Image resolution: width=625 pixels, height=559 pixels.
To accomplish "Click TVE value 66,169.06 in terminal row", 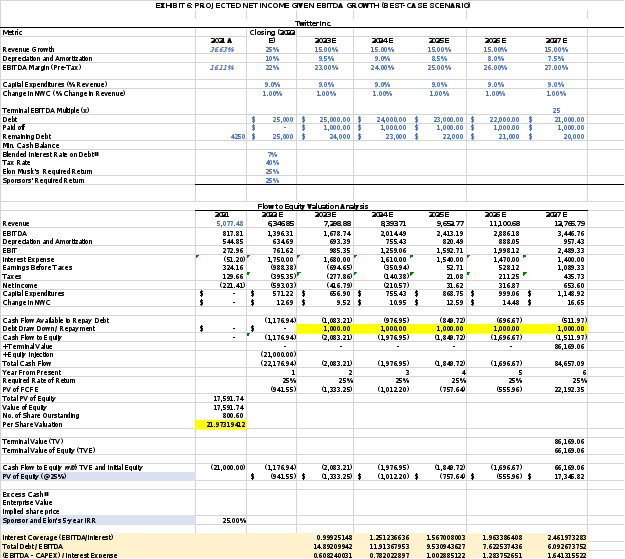I will (569, 451).
